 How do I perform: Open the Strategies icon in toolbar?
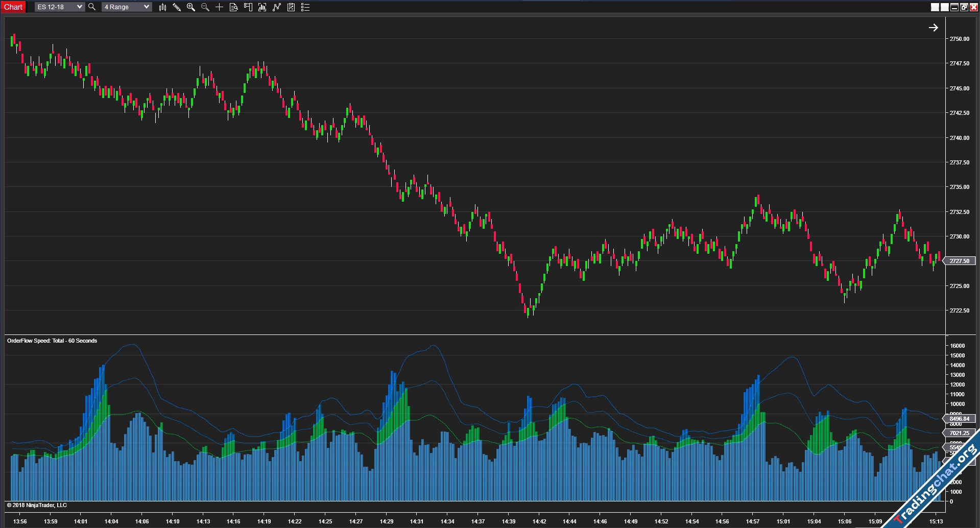(x=291, y=7)
